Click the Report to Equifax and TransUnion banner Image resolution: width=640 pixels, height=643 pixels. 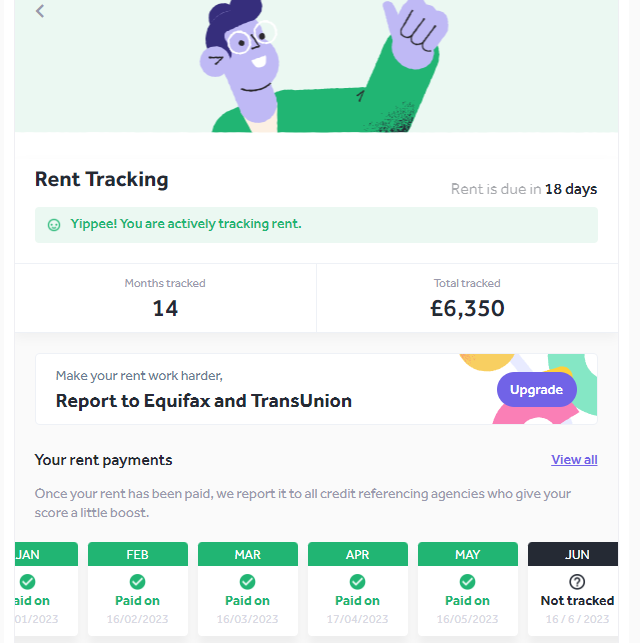click(x=317, y=389)
